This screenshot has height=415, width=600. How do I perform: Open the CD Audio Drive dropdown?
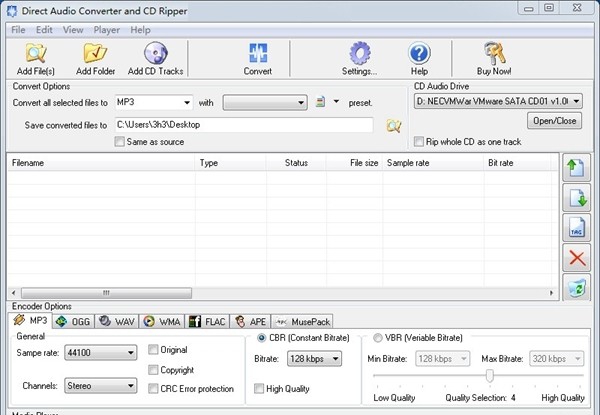point(498,101)
